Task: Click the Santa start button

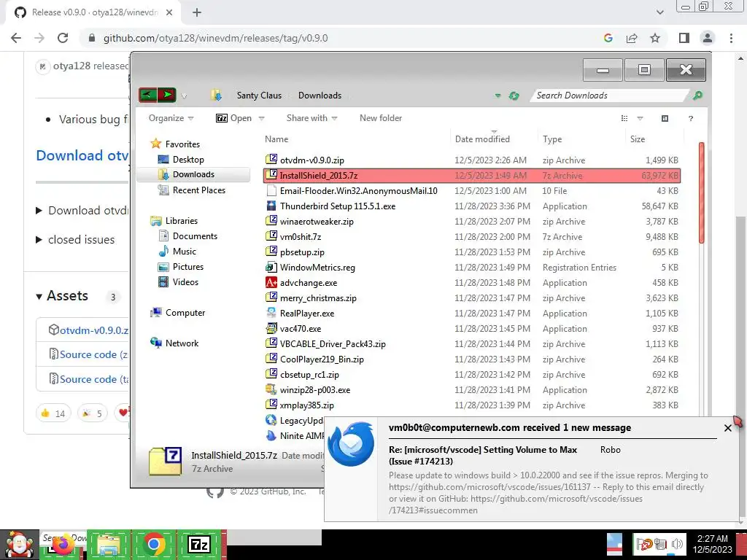Action: click(18, 545)
